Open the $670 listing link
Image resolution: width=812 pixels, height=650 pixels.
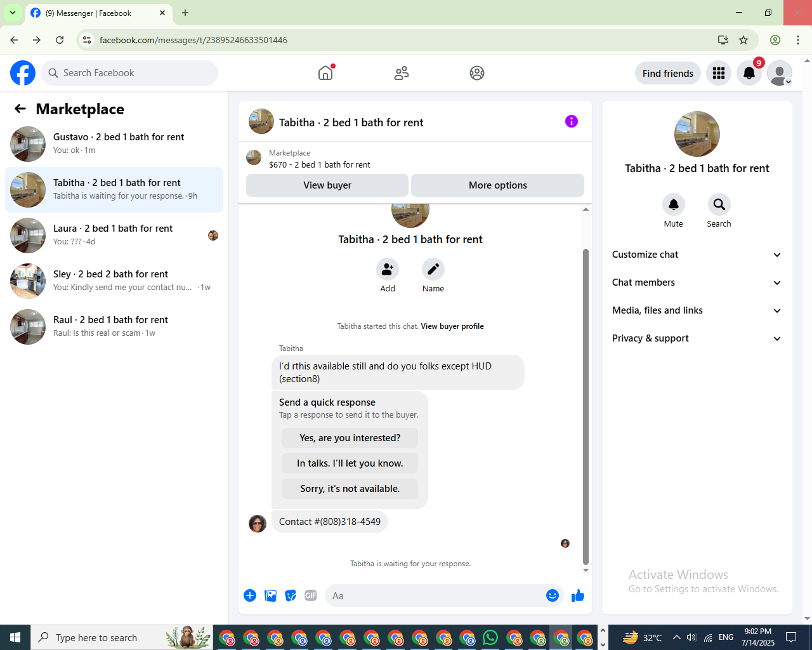pos(320,164)
